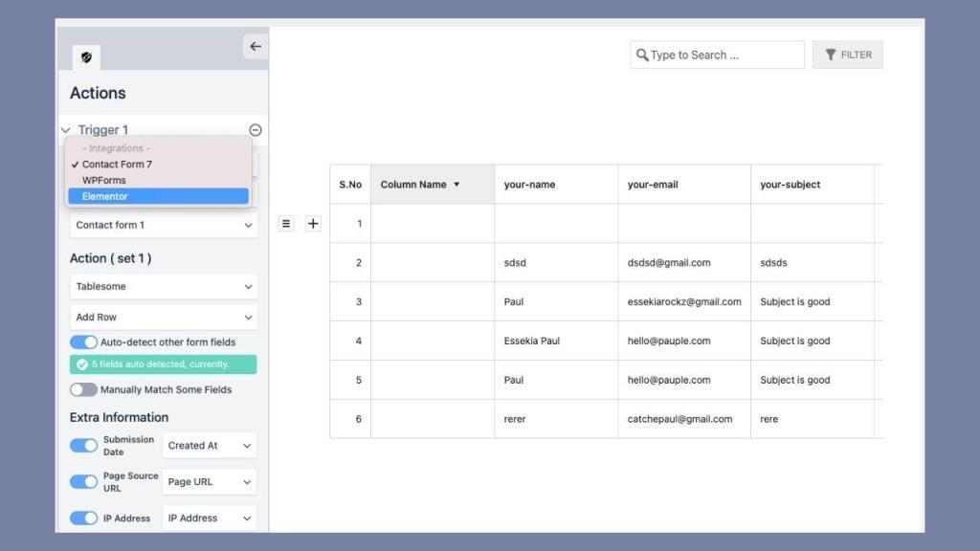The height and width of the screenshot is (551, 980).
Task: Click the back arrow in the sidebar
Action: 255,45
